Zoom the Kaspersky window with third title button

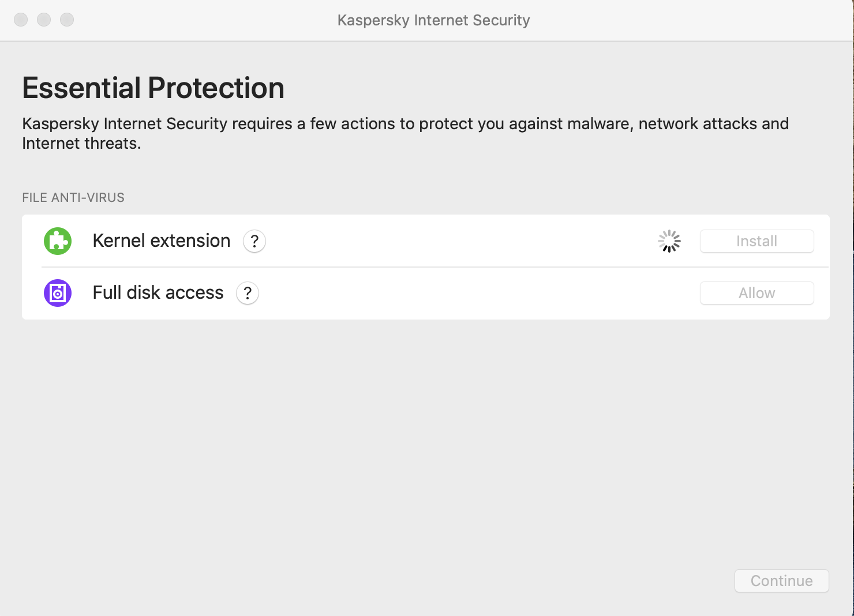[67, 20]
